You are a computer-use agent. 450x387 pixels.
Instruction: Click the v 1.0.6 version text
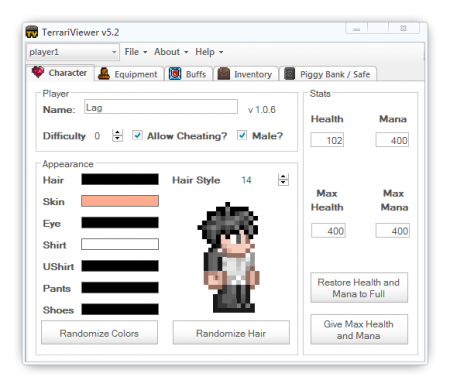point(262,110)
